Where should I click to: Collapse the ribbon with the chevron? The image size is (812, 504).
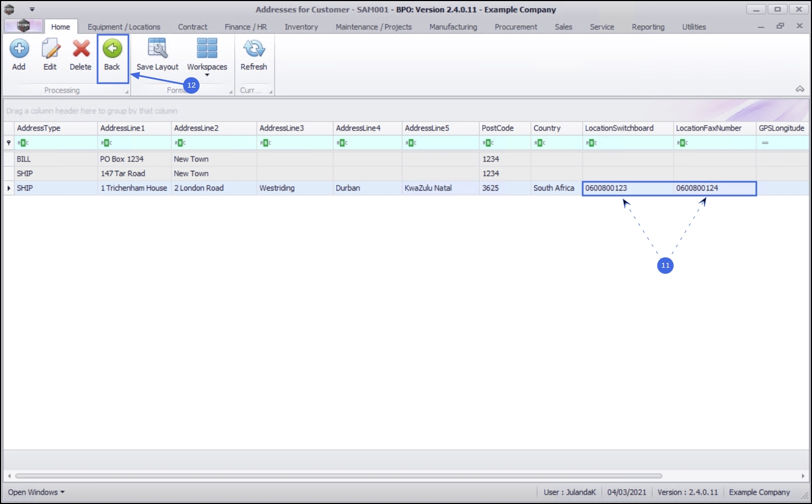point(800,89)
